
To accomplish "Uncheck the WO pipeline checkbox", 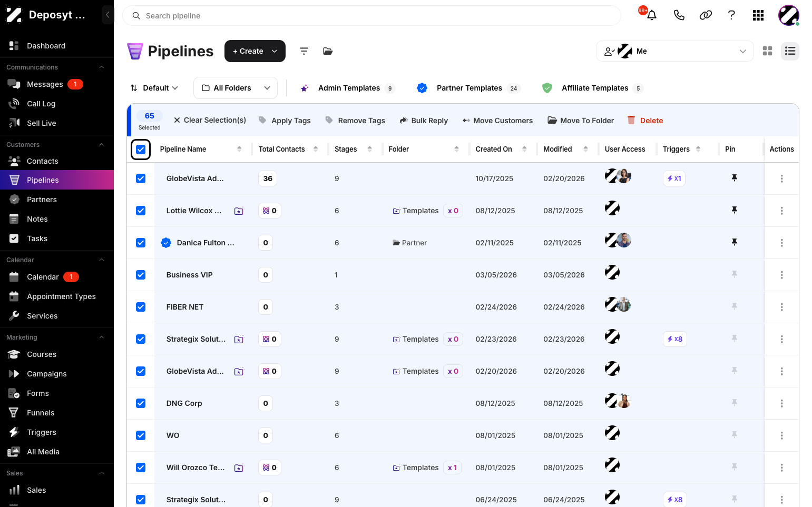I will [141, 435].
